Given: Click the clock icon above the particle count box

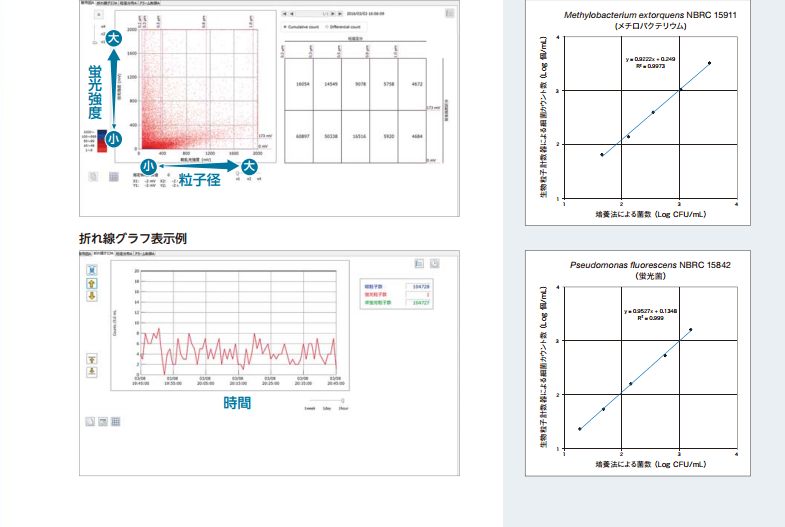Looking at the screenshot, I should point(435,263).
